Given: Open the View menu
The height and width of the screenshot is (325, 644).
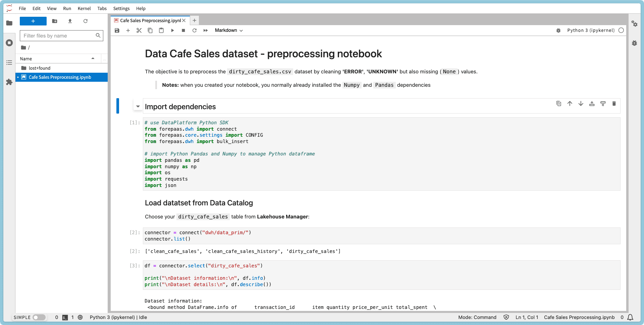Looking at the screenshot, I should click(x=52, y=8).
